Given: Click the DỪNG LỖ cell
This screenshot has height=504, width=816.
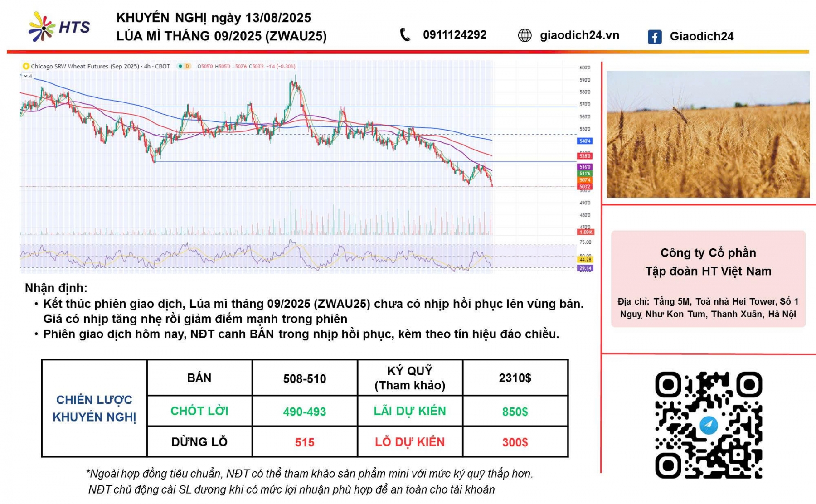Looking at the screenshot, I should (x=199, y=442).
